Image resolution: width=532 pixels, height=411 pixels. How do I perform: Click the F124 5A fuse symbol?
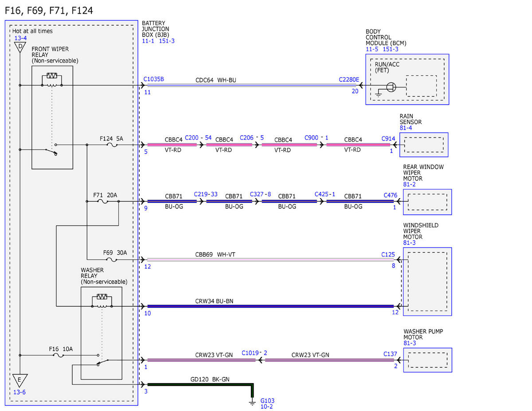click(x=112, y=145)
